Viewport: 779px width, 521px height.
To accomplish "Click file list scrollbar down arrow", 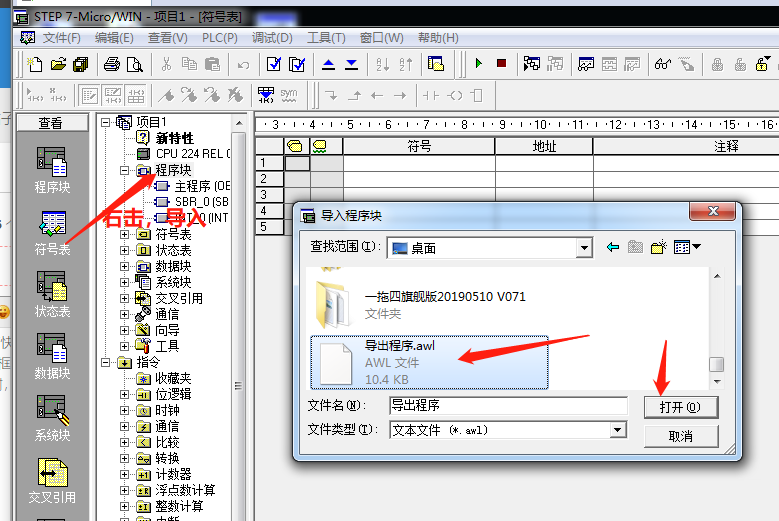I will 717,382.
